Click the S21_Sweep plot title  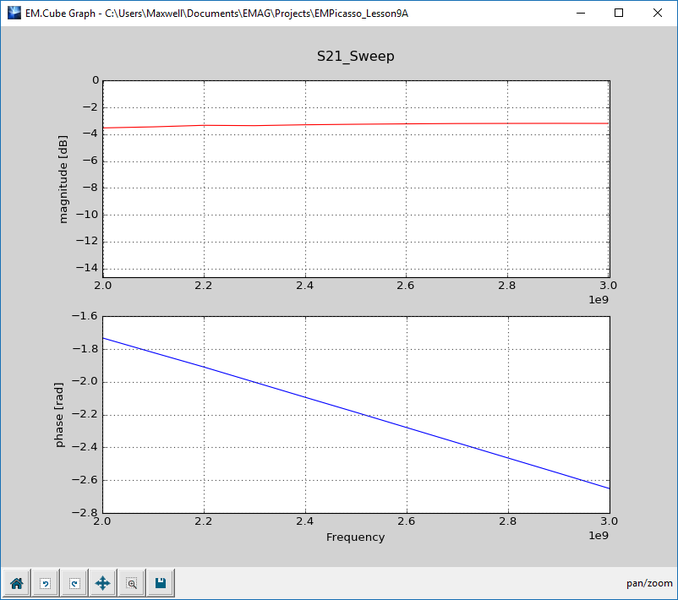[355, 56]
